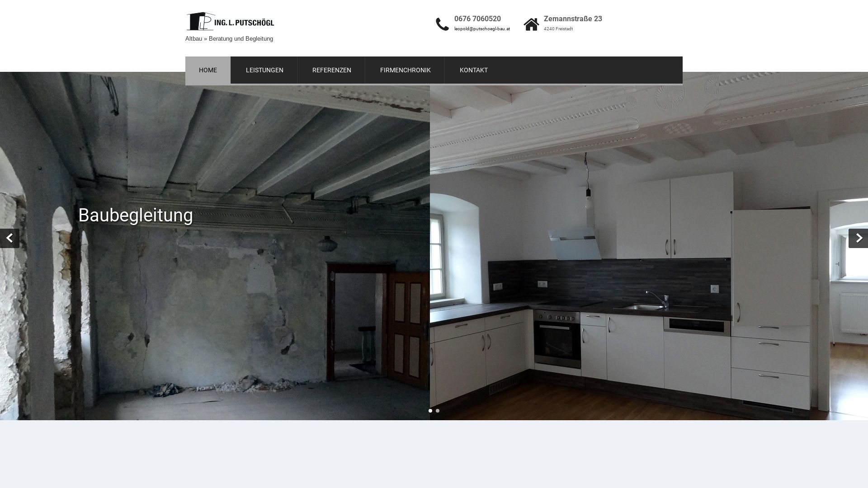868x488 pixels.
Task: Go to previous slide arrow
Action: click(9, 238)
